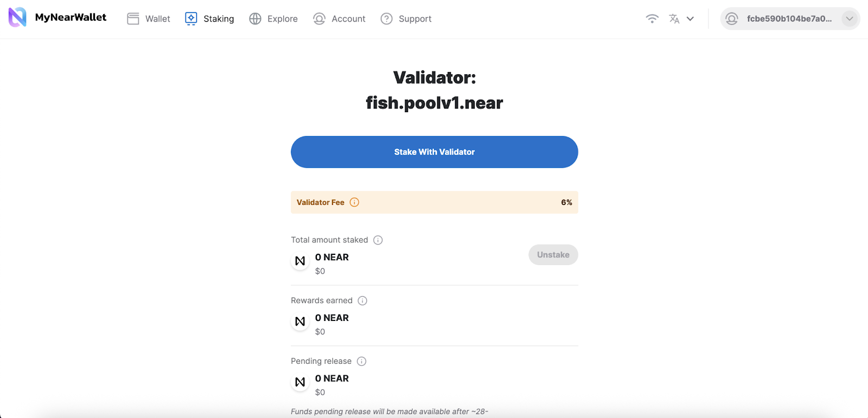868x418 pixels.
Task: Click the Support question mark icon
Action: [x=386, y=19]
